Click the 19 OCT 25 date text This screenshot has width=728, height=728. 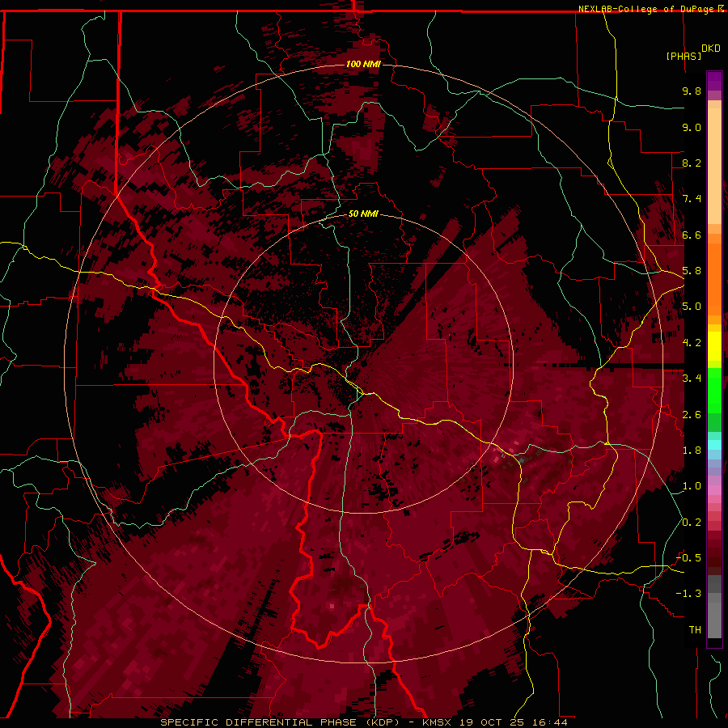[492, 722]
